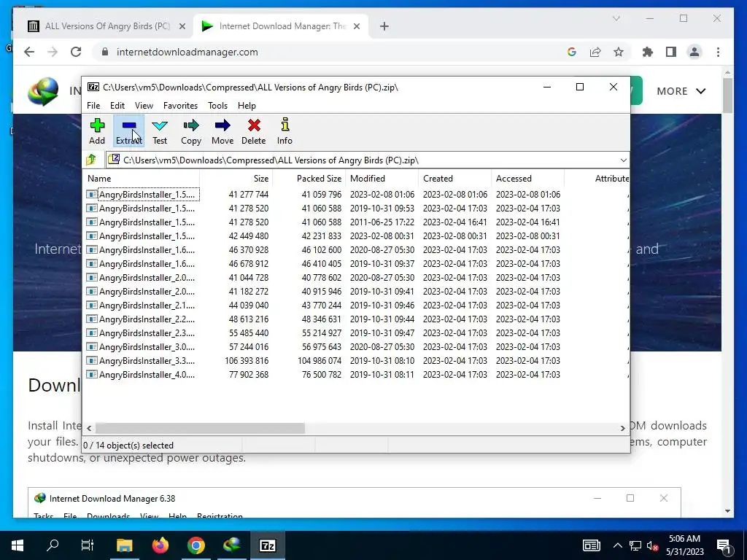This screenshot has height=560, width=747.
Task: Select the AngryBirdsInstaller_2.2 file
Action: click(356, 319)
